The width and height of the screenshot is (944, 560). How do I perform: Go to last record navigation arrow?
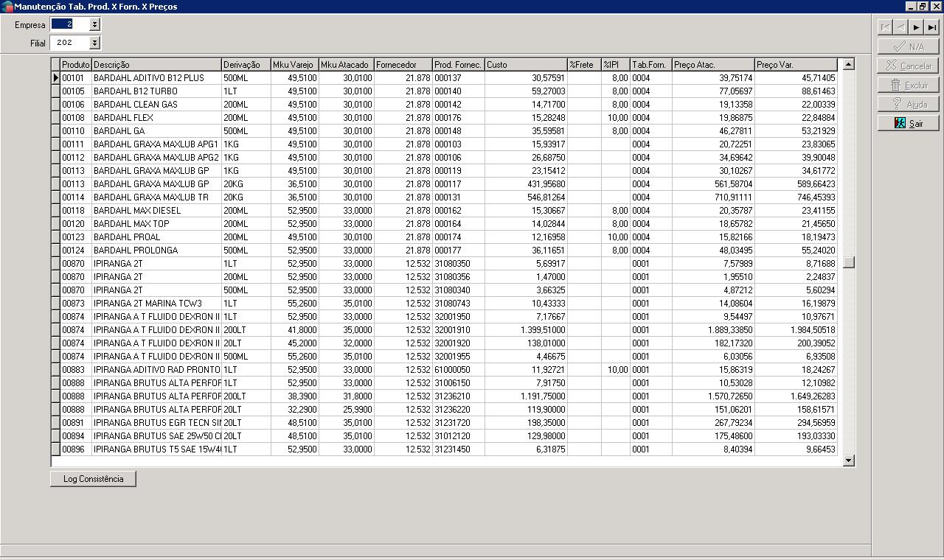(x=931, y=27)
